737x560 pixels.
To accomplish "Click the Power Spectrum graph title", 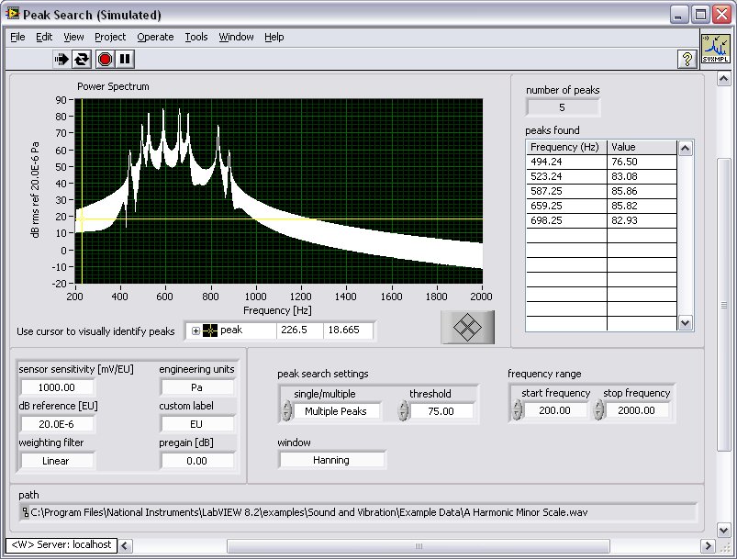I will click(x=113, y=86).
